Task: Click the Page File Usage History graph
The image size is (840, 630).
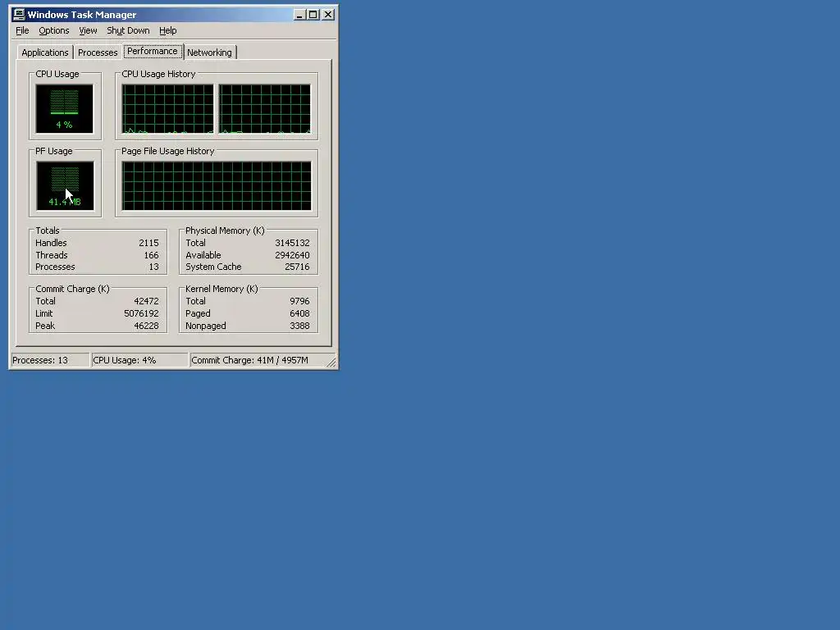Action: (x=217, y=186)
